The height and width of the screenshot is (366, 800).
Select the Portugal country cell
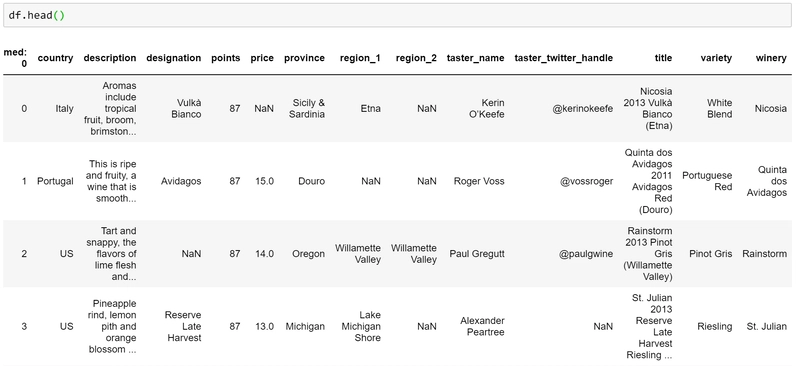point(55,181)
